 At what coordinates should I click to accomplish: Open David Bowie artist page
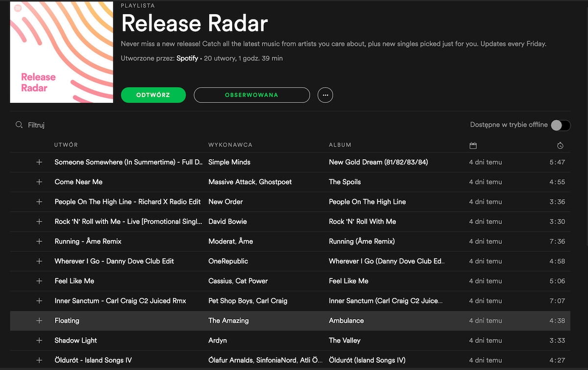coord(227,222)
